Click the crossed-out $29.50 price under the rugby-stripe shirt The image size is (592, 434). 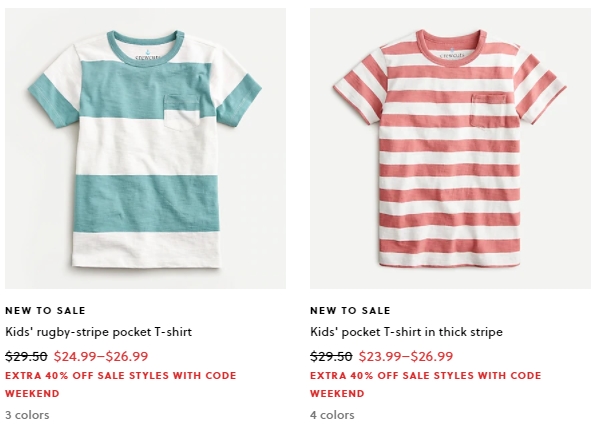click(x=26, y=356)
